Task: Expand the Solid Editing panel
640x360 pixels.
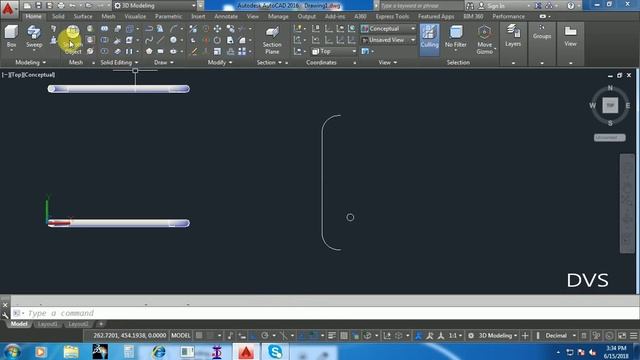Action: click(119, 62)
